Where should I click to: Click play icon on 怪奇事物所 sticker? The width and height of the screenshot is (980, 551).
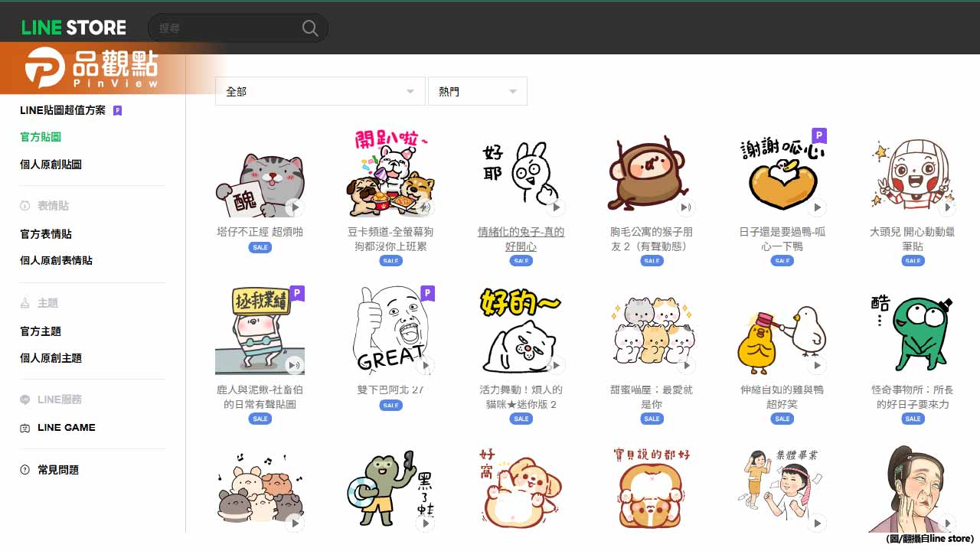[947, 365]
